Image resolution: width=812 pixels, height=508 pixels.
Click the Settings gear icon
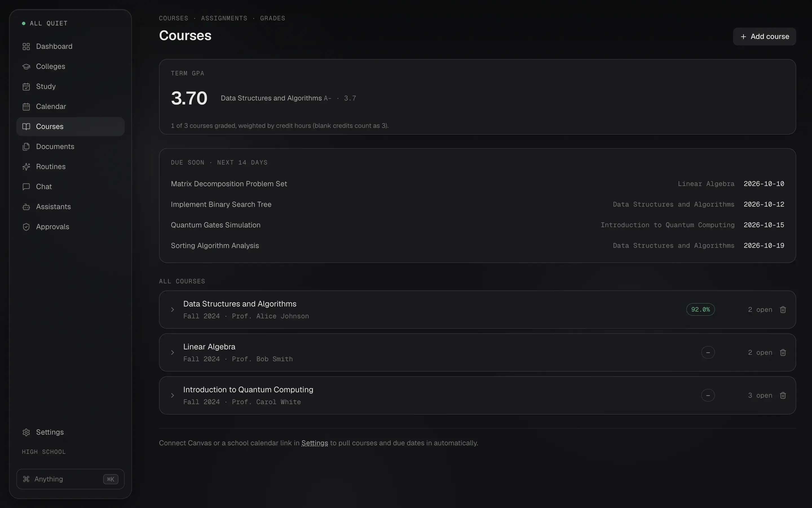26,432
